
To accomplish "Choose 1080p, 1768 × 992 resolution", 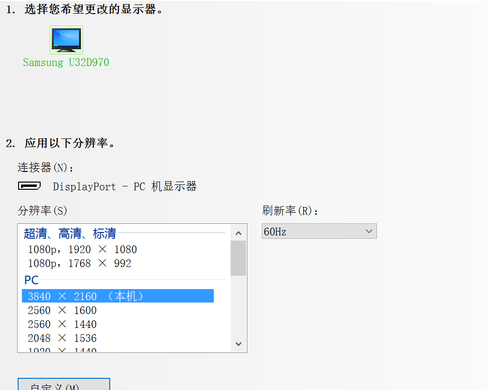I will (80, 263).
